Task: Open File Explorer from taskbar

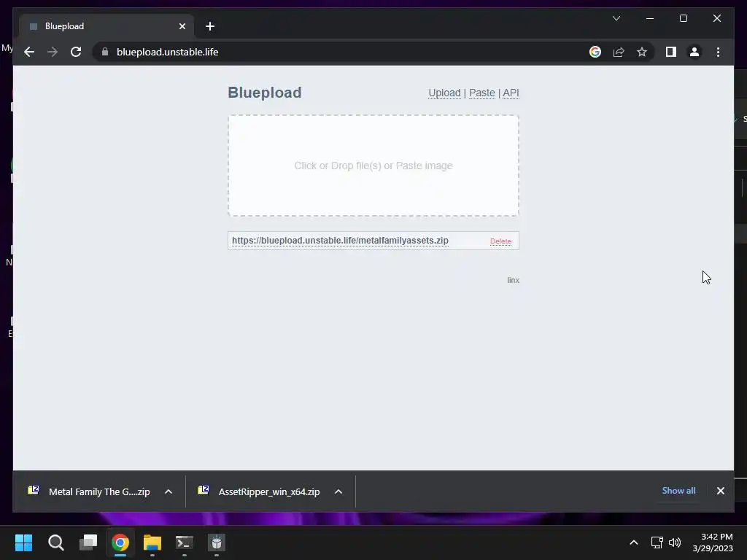Action: coord(152,542)
